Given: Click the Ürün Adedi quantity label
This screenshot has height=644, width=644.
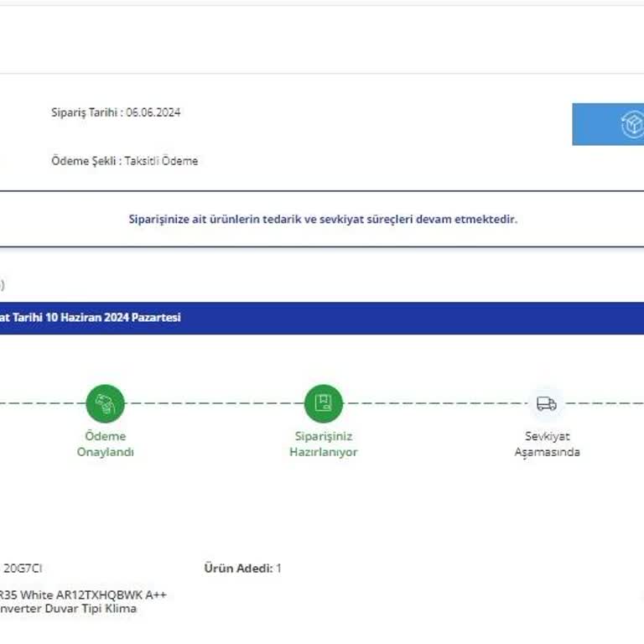Looking at the screenshot, I should 237,569.
